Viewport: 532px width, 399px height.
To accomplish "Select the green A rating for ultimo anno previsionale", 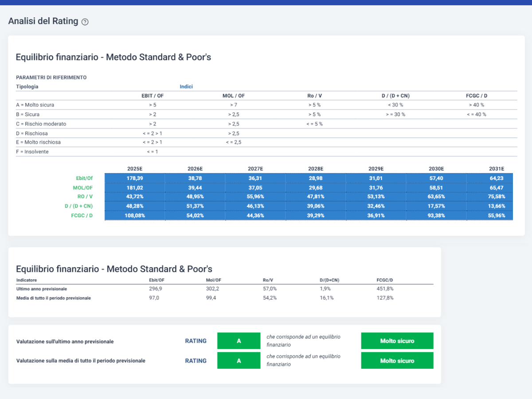I will 239,341.
